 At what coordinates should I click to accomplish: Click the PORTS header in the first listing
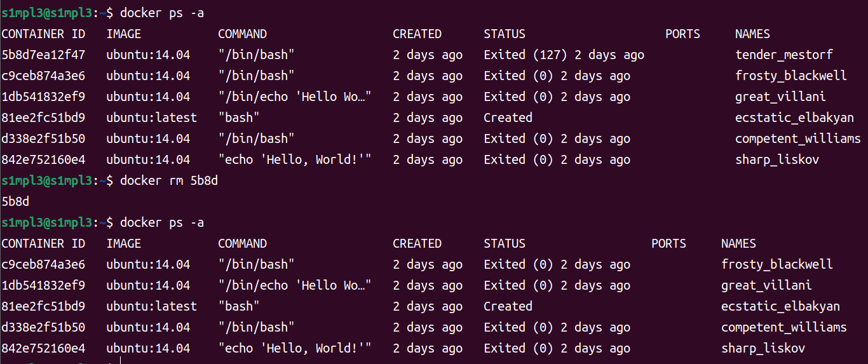pyautogui.click(x=682, y=34)
